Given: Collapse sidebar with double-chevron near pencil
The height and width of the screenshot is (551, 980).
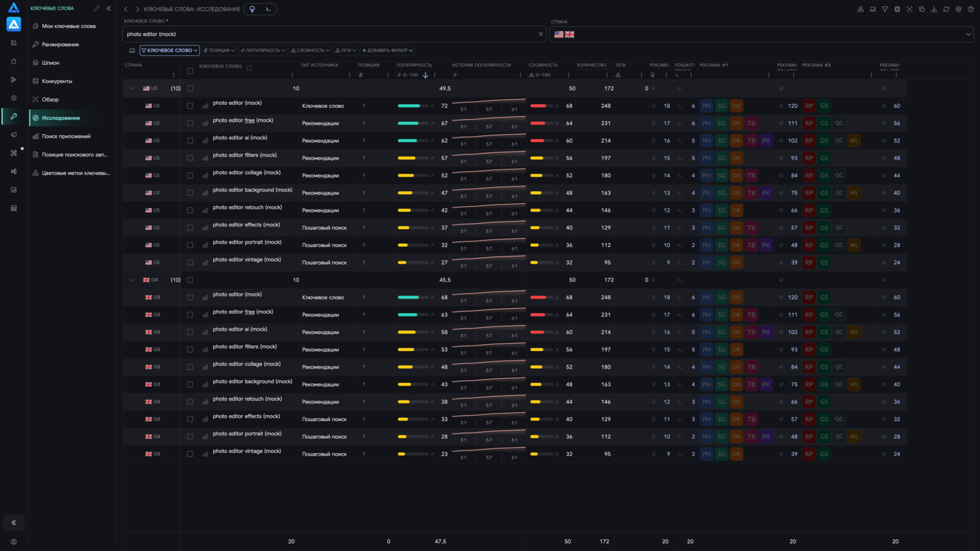Looking at the screenshot, I should point(109,9).
